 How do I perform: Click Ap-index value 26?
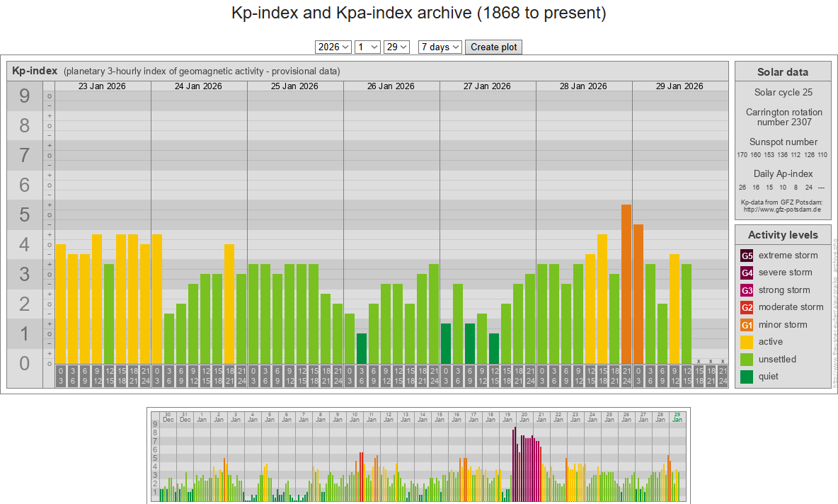[x=742, y=188]
